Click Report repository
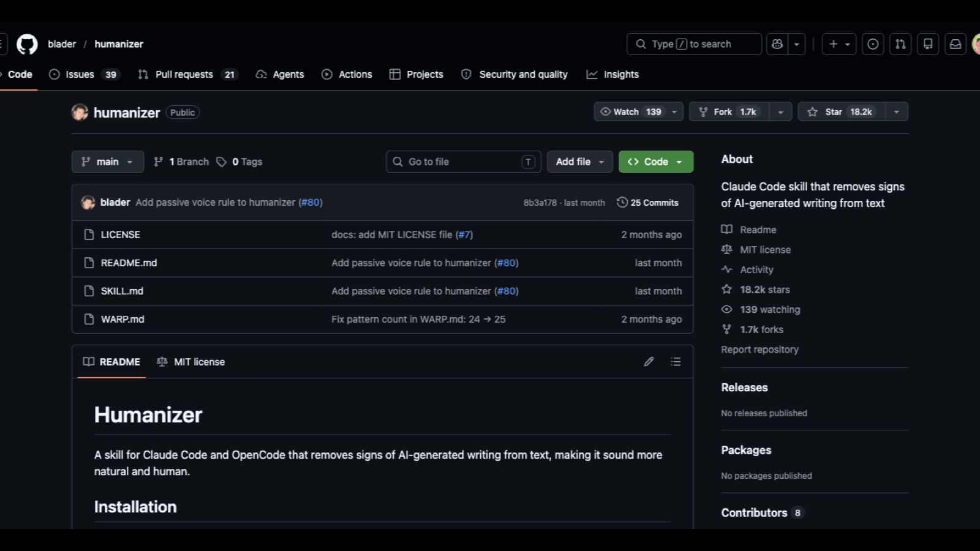 tap(759, 350)
